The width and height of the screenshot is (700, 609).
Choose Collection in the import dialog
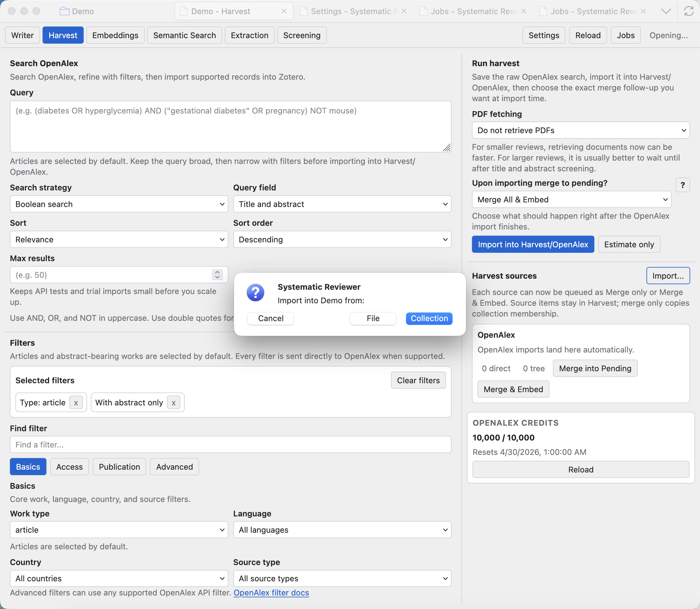[x=429, y=318]
